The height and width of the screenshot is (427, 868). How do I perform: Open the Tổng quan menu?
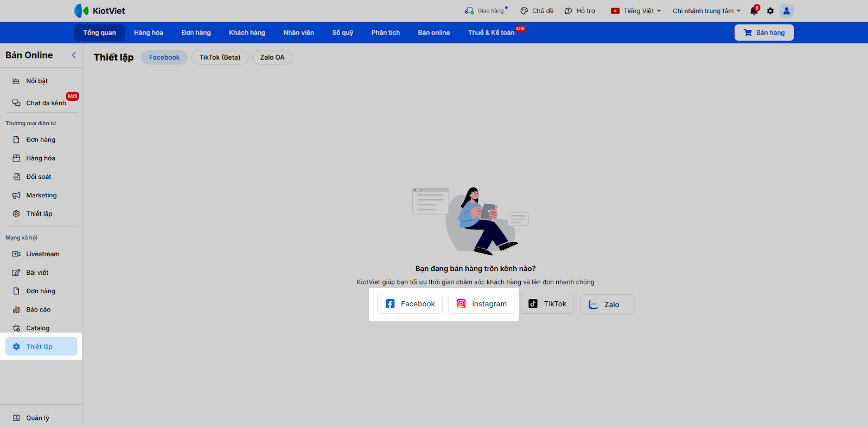[x=100, y=33]
